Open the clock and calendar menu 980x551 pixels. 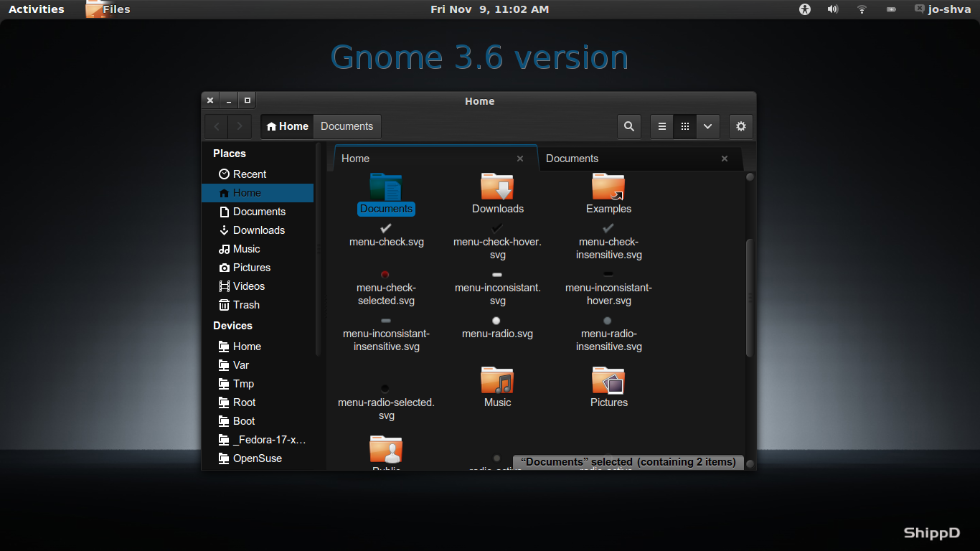click(x=490, y=9)
